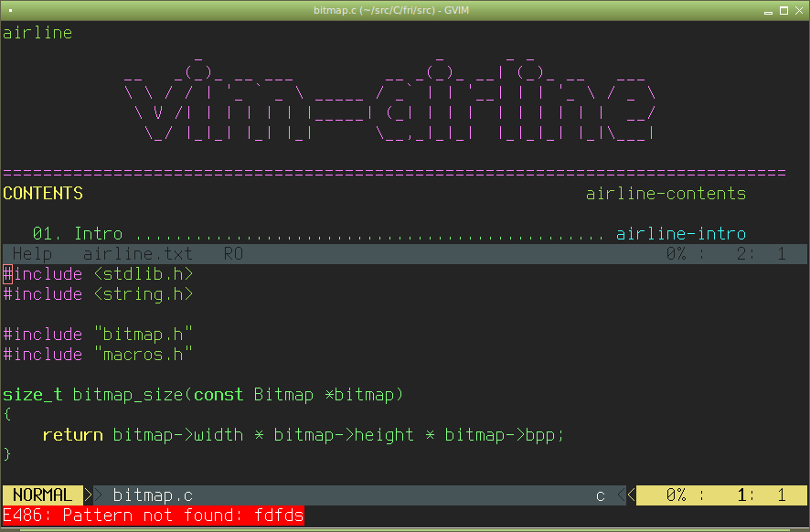This screenshot has height=532, width=810.
Task: Focus the help window via airline.txt status line
Action: click(137, 254)
